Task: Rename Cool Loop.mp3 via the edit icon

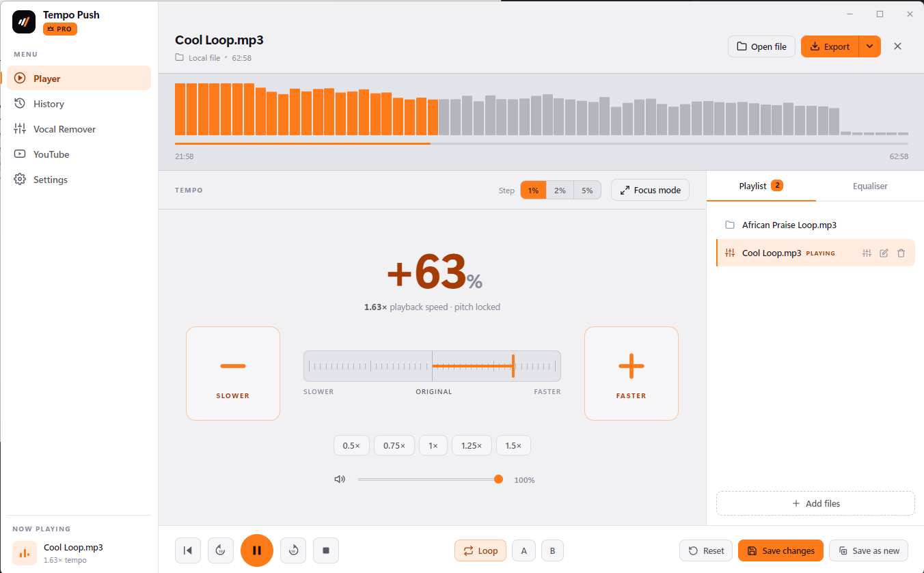Action: click(884, 253)
